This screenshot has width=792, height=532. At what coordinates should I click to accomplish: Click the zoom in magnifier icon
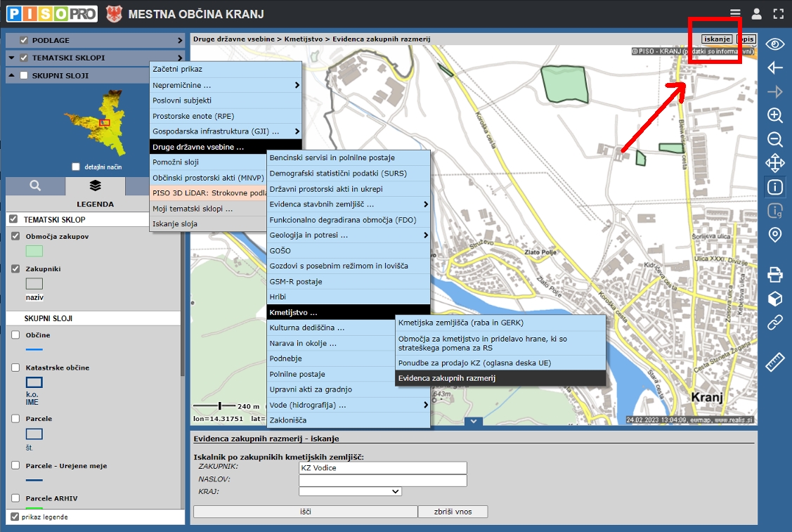pyautogui.click(x=774, y=116)
